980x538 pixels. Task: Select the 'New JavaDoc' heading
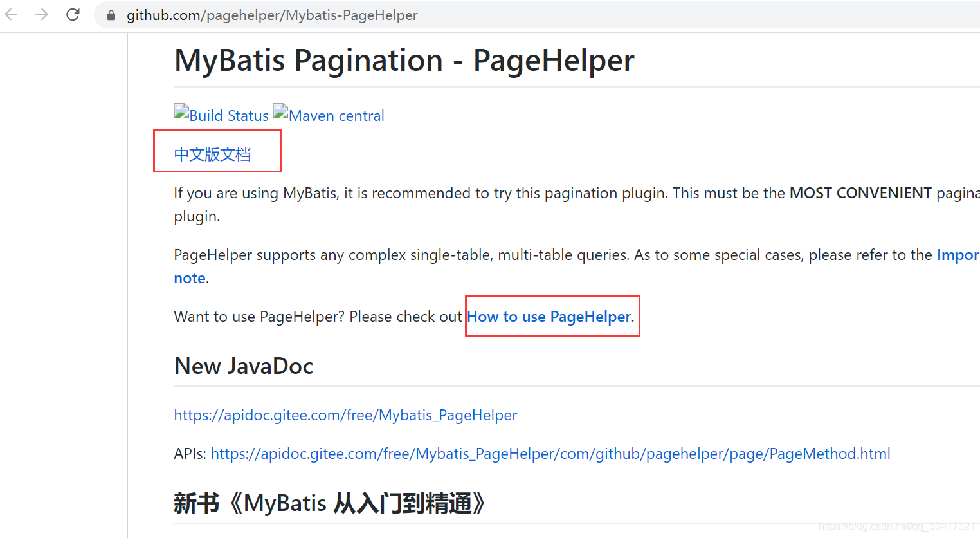pos(244,366)
